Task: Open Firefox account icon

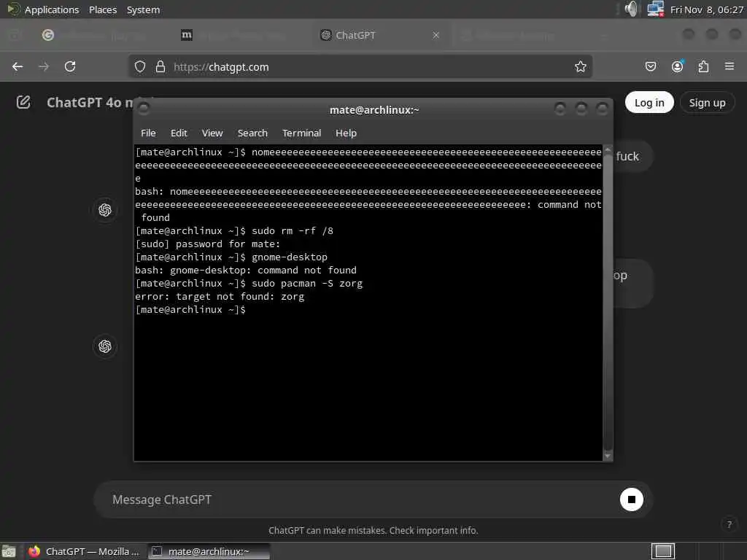Action: [677, 66]
